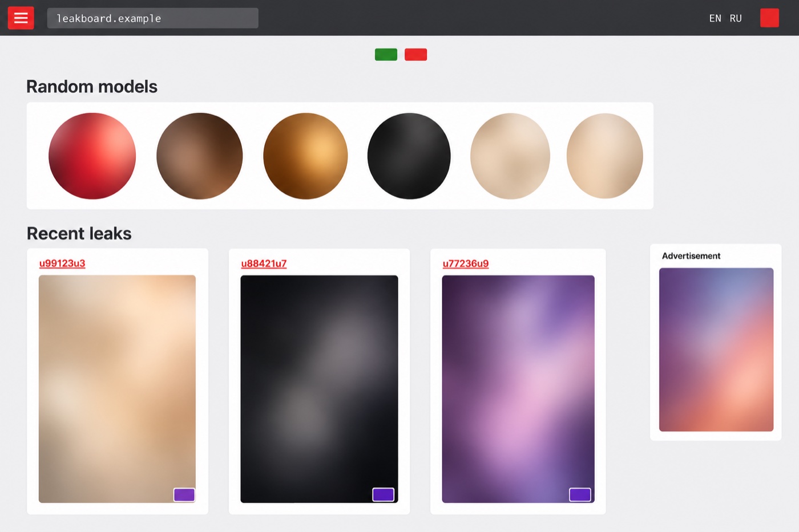Viewport: 799px width, 532px height.
Task: Open the red hamburger menu
Action: [x=21, y=18]
